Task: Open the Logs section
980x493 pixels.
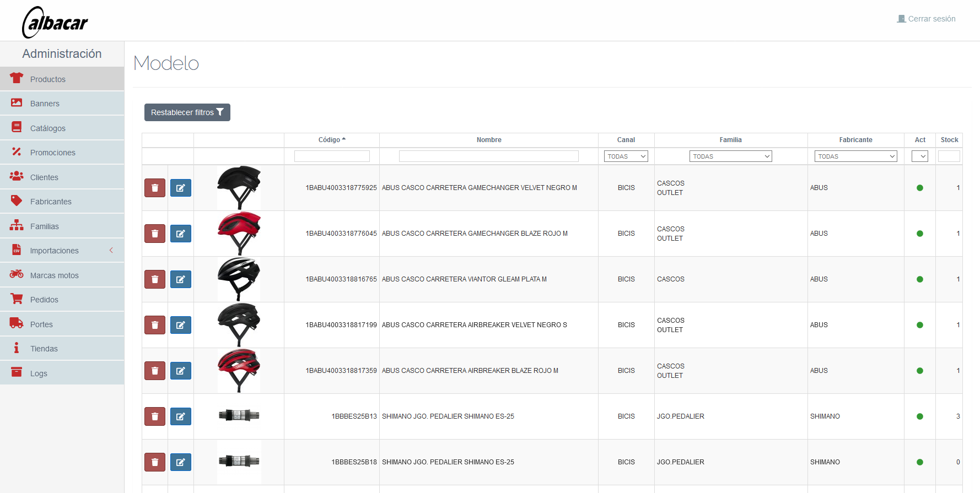Action: tap(62, 373)
